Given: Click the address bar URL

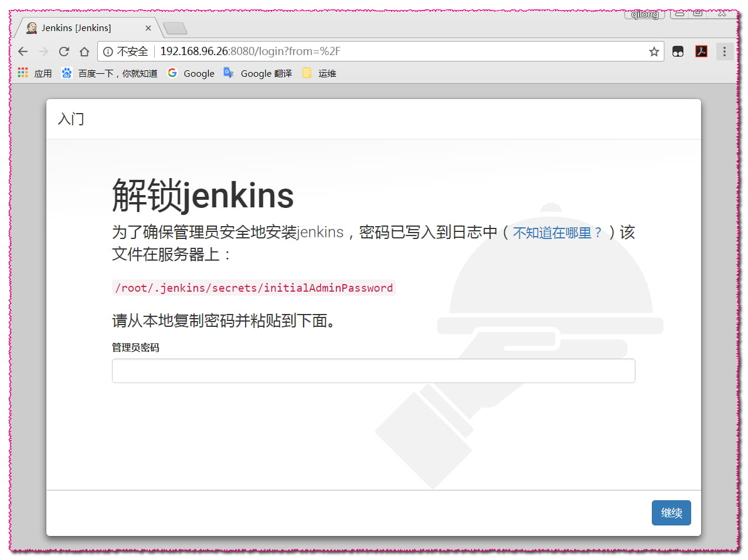Looking at the screenshot, I should pos(250,52).
